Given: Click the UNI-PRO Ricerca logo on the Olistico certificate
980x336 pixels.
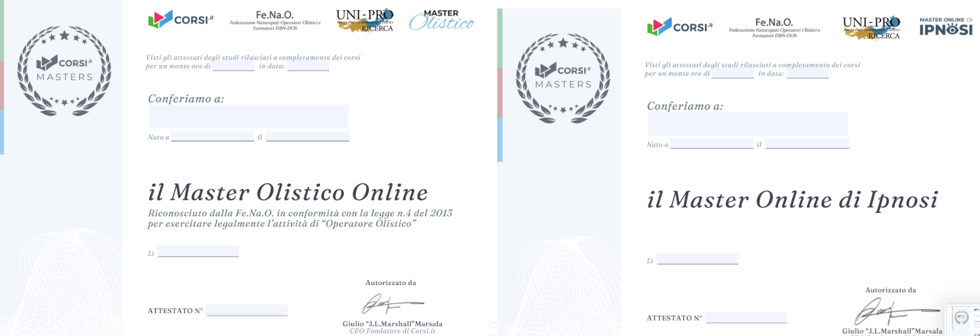Looking at the screenshot, I should click(x=365, y=20).
